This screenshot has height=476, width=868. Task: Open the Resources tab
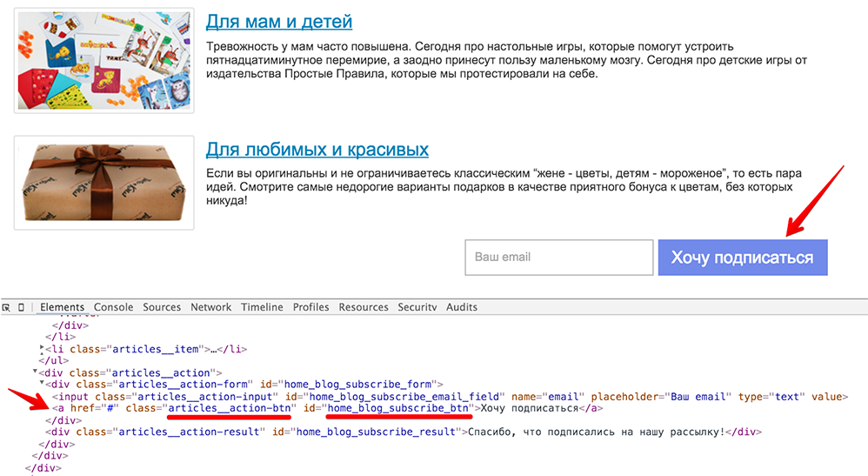point(364,307)
